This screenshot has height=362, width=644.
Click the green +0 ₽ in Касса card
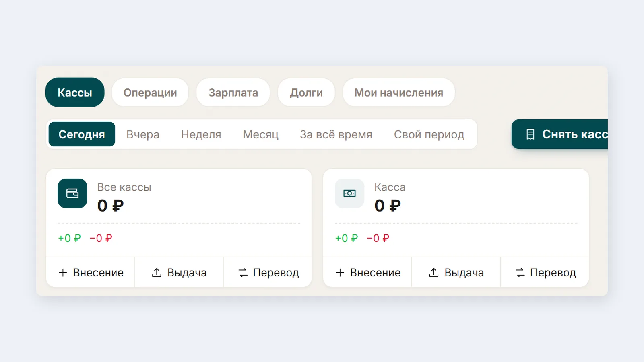[346, 238]
